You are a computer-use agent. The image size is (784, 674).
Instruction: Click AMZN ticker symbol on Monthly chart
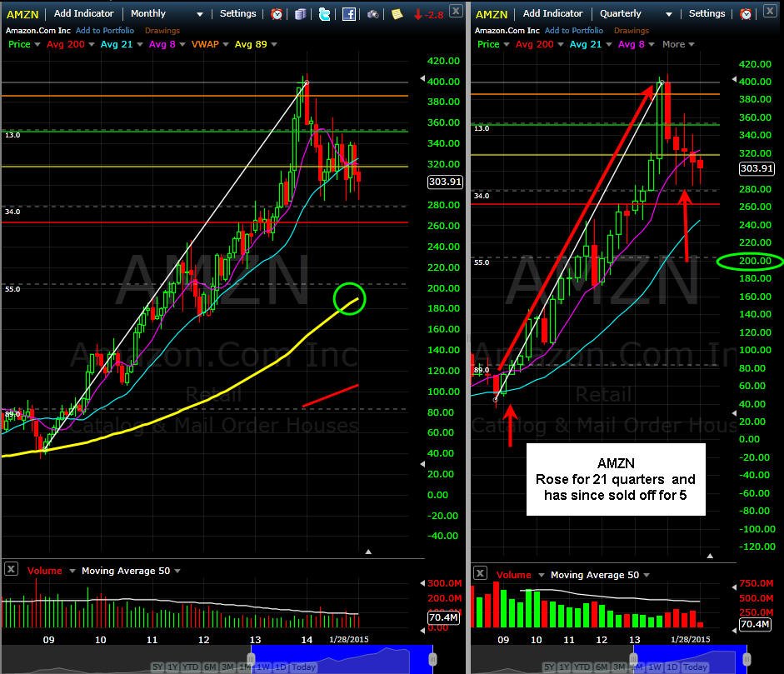click(22, 14)
